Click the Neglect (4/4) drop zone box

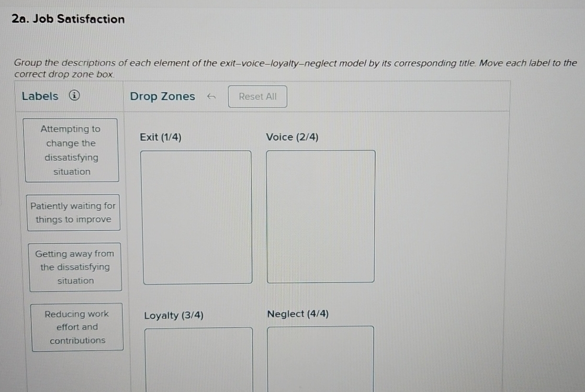point(321,361)
